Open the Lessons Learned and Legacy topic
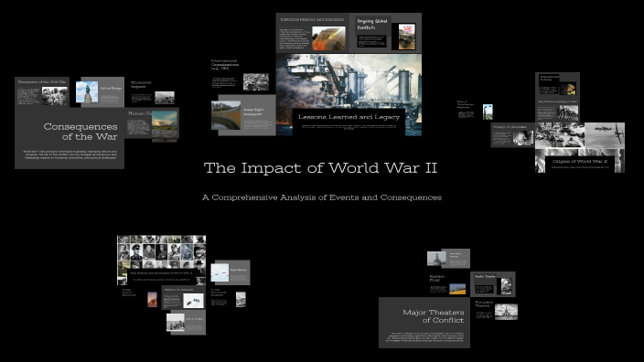This screenshot has height=362, width=644. click(x=349, y=122)
